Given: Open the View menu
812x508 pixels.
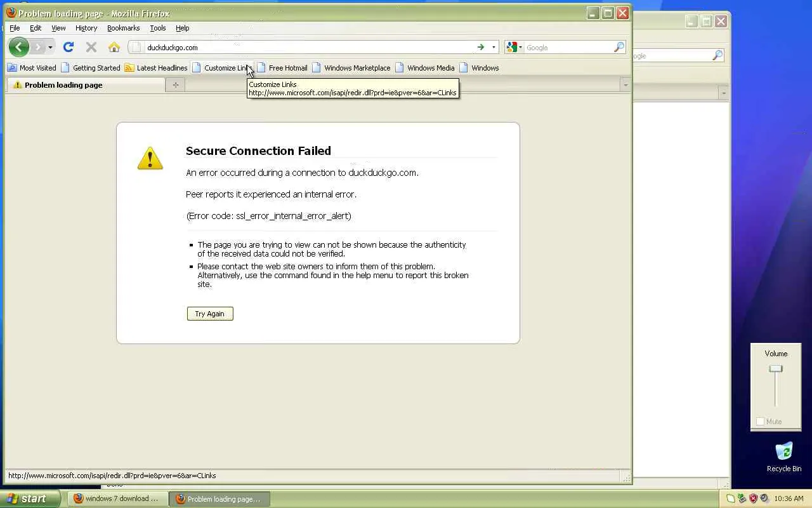Looking at the screenshot, I should coord(58,28).
